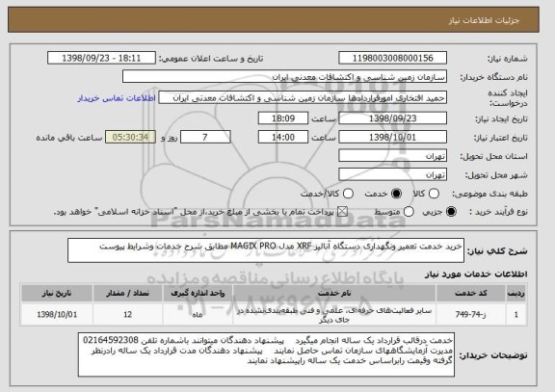The image size is (555, 392).
Task: Click the unit cell ماه
Action: (x=198, y=315)
